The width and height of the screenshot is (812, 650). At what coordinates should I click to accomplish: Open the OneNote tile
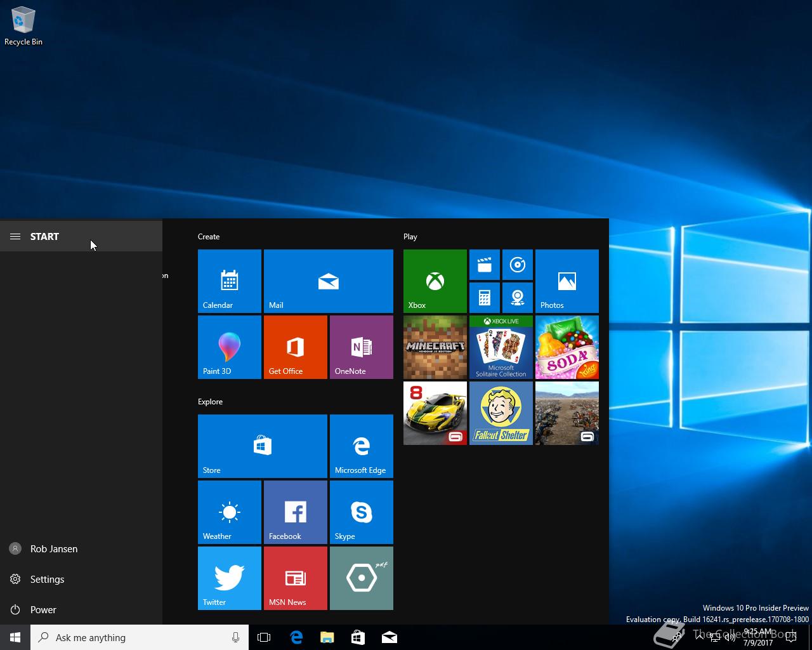pos(362,347)
